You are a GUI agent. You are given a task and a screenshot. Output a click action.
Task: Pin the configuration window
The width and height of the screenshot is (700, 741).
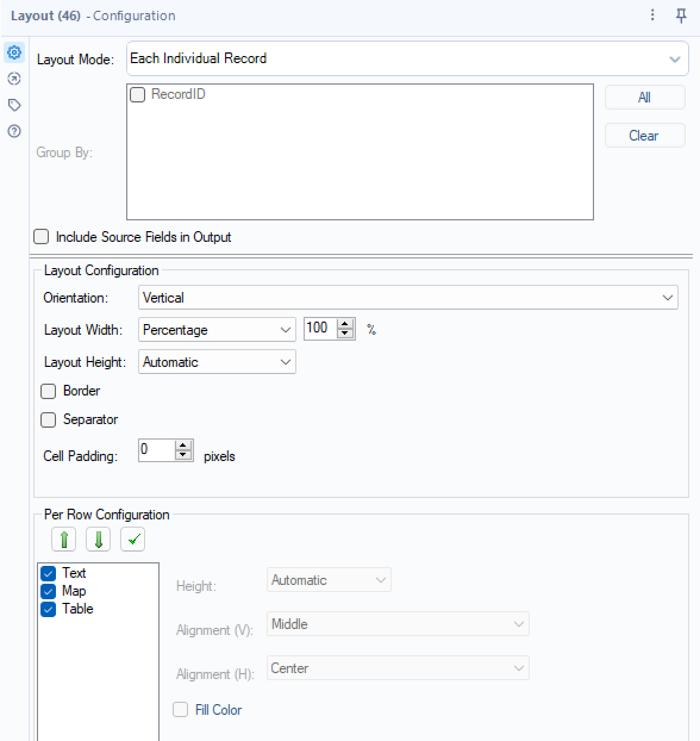pyautogui.click(x=680, y=15)
